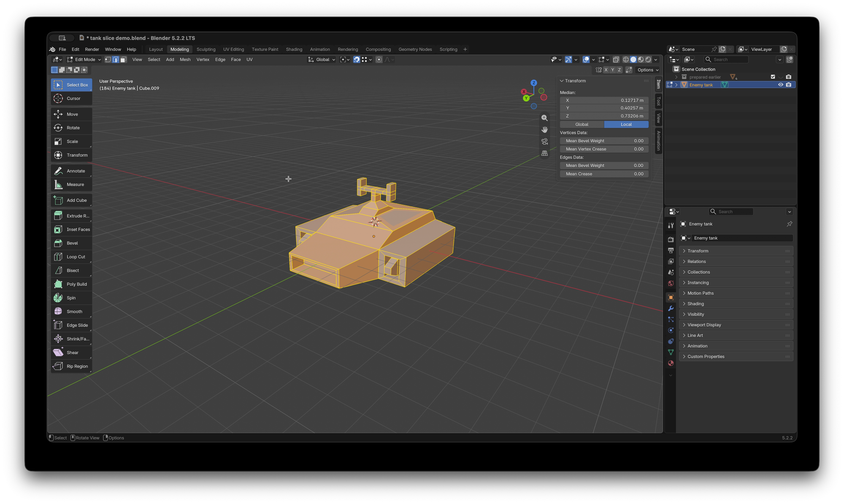Switch to the Sculpting workspace tab
Viewport: 844px width, 504px height.
[x=206, y=49]
